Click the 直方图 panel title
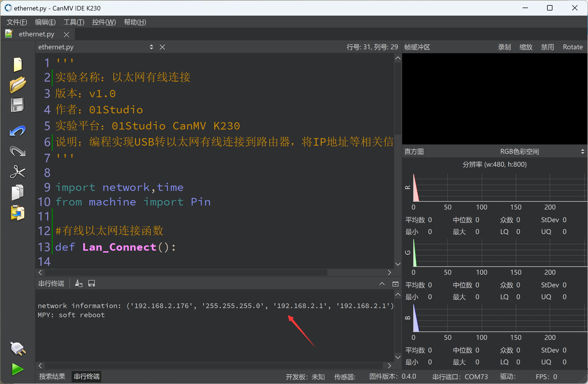The width and height of the screenshot is (588, 384). (x=414, y=152)
